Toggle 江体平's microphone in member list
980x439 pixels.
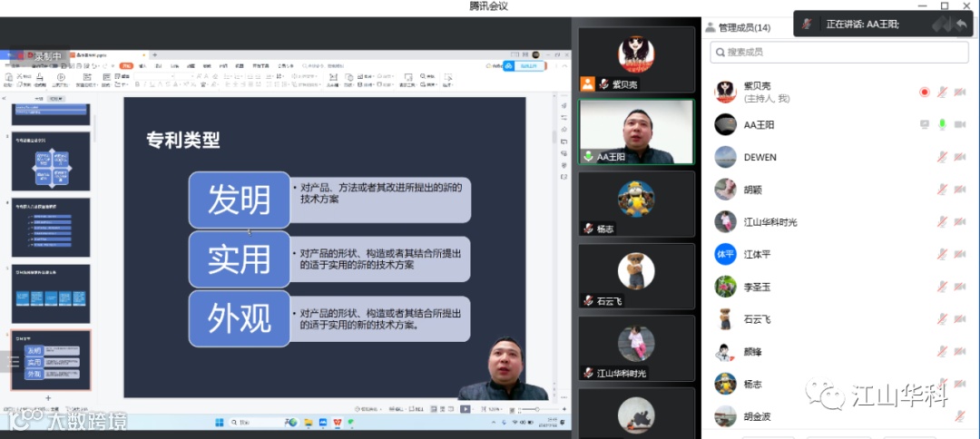(x=942, y=254)
